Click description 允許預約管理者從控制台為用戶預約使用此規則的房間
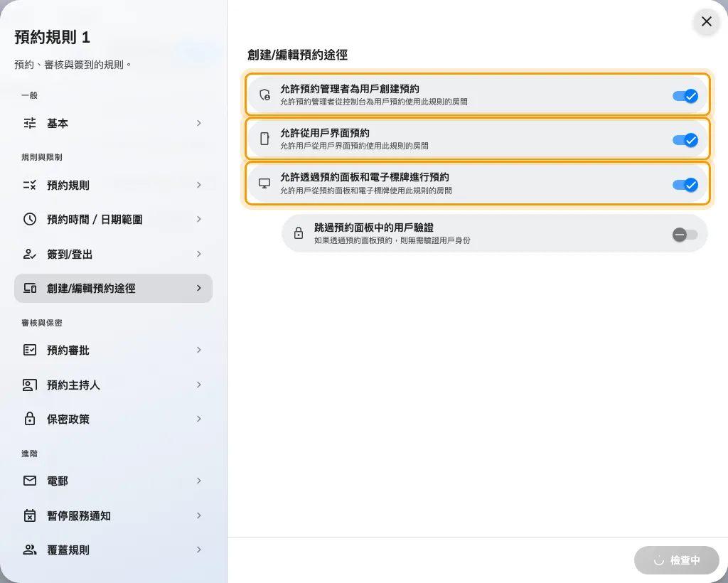728x583 pixels. click(374, 102)
